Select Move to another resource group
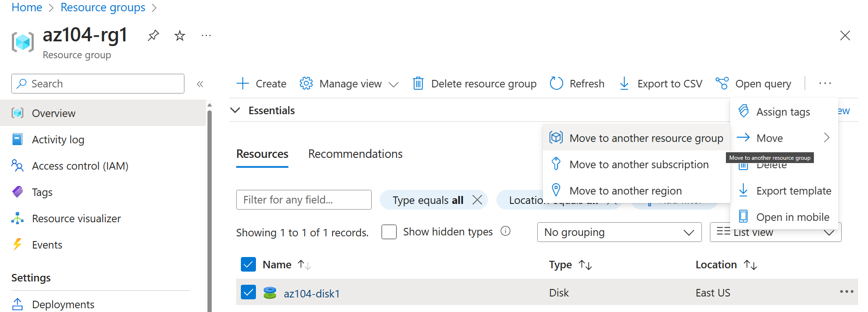868x312 pixels. 645,138
